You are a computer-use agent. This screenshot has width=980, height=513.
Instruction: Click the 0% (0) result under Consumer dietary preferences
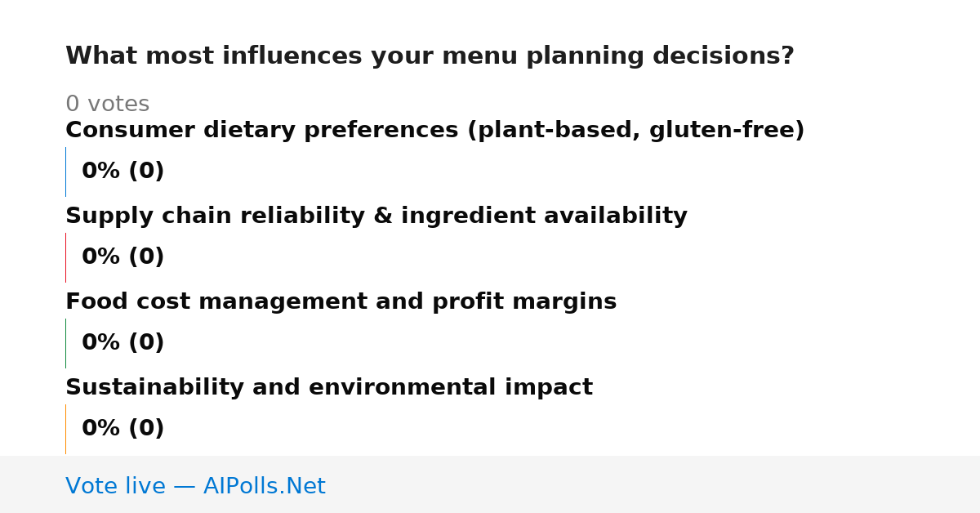pyautogui.click(x=122, y=172)
